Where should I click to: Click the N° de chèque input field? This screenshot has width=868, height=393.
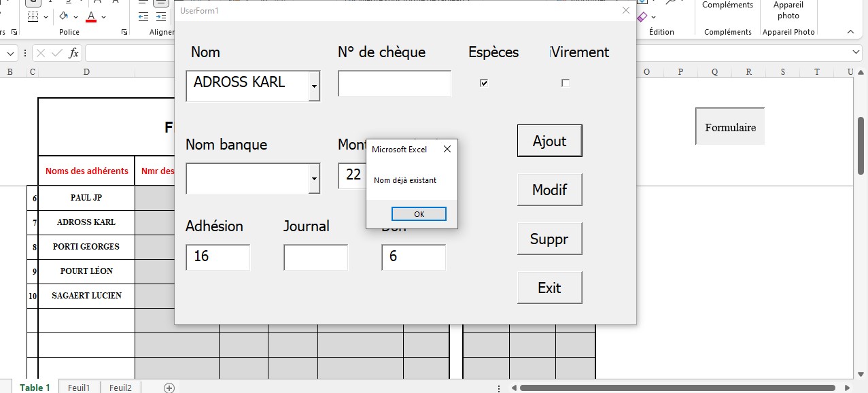point(394,84)
